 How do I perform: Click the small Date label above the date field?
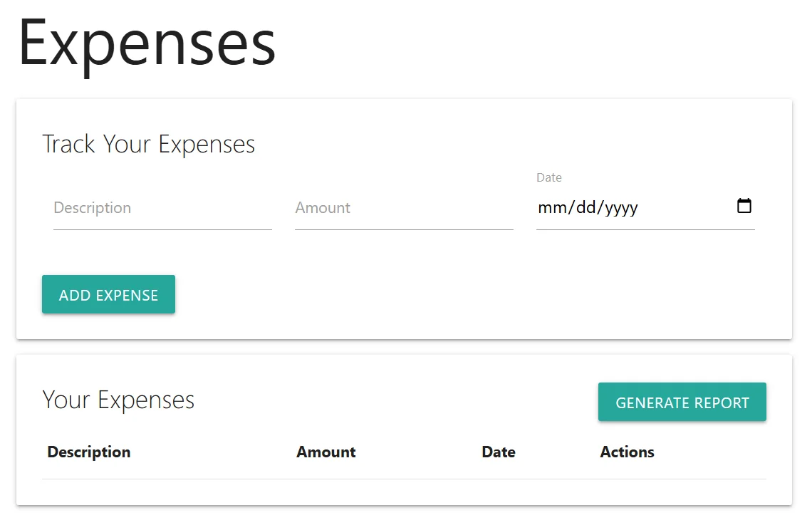[549, 177]
